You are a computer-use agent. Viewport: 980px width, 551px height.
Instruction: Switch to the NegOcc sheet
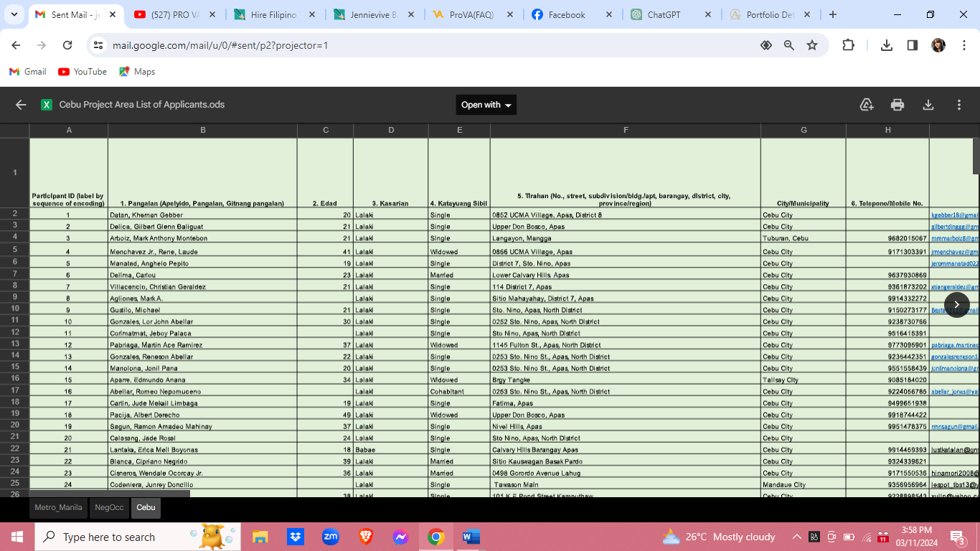coord(109,507)
